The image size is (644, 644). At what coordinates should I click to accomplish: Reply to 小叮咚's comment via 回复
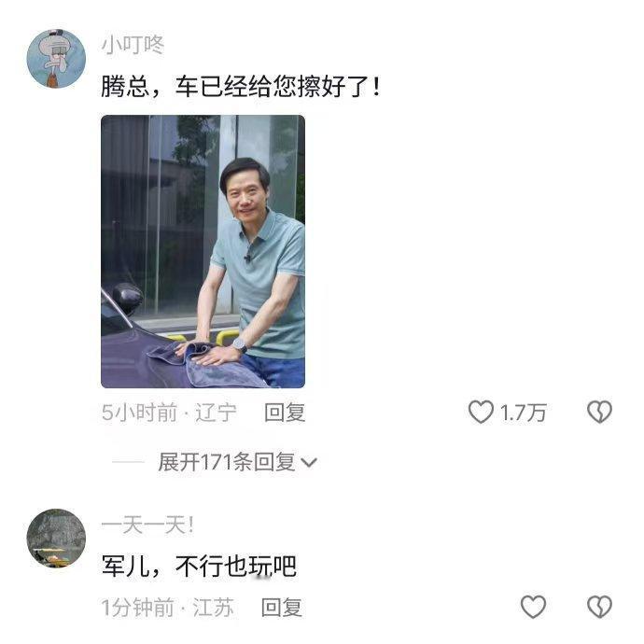pyautogui.click(x=285, y=413)
